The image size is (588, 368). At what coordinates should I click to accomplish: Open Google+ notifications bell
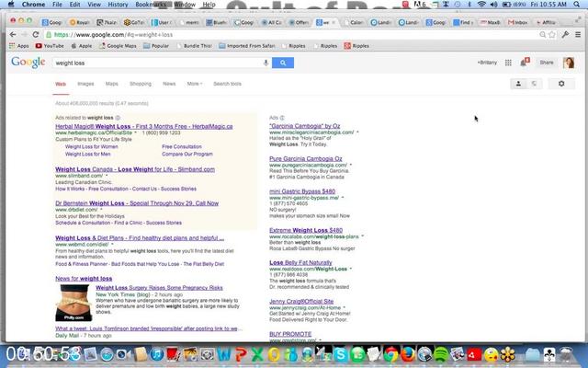(525, 62)
